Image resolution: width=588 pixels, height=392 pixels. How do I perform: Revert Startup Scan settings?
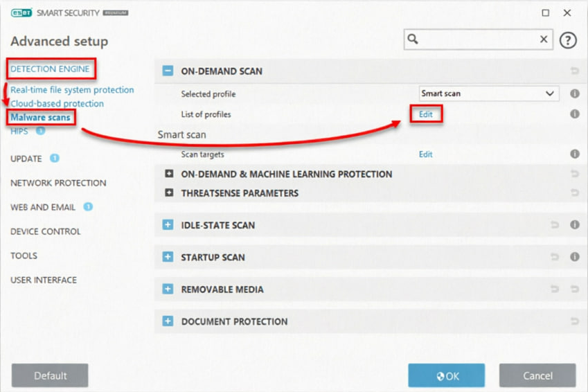point(555,257)
